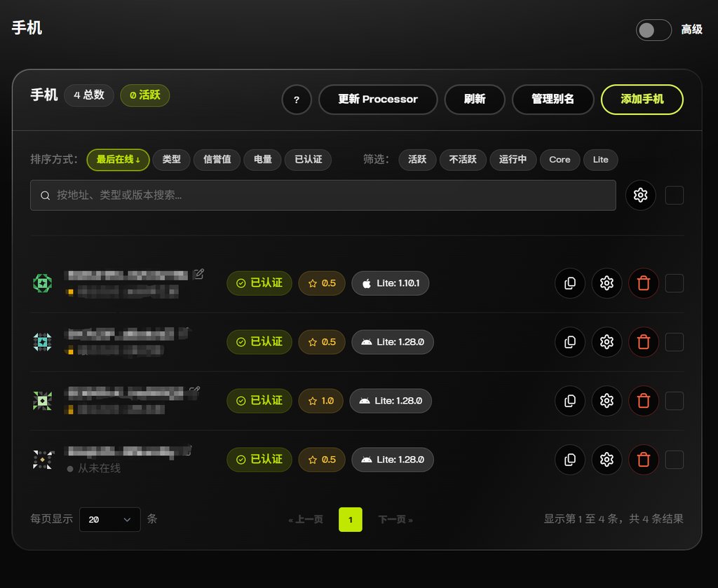Delete the phone with 1.0 rating
The width and height of the screenshot is (718, 588).
click(x=644, y=401)
